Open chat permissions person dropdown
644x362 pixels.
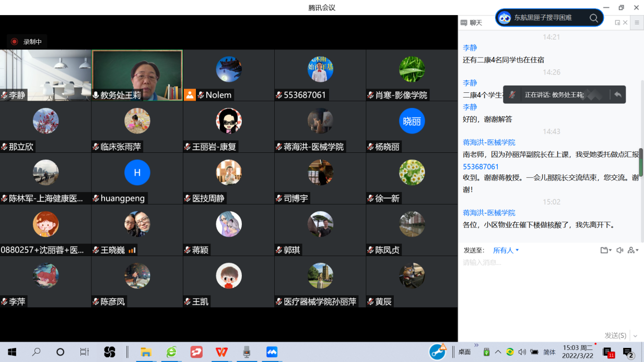pyautogui.click(x=633, y=250)
